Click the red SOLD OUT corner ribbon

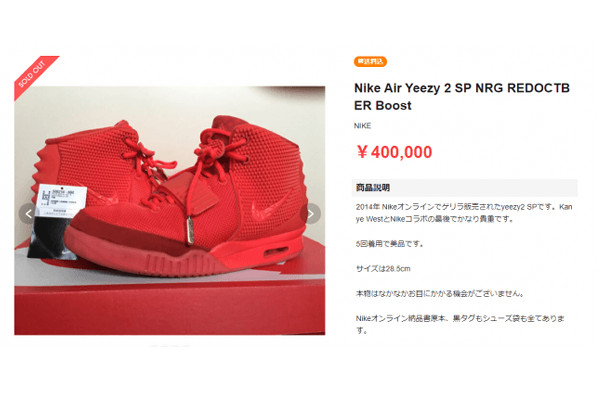34,75
